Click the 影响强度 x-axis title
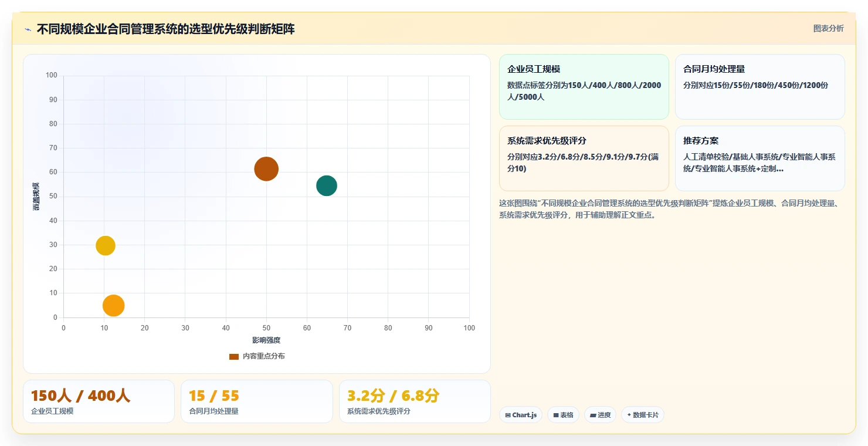Image resolution: width=868 pixels, height=446 pixels. pyautogui.click(x=266, y=340)
